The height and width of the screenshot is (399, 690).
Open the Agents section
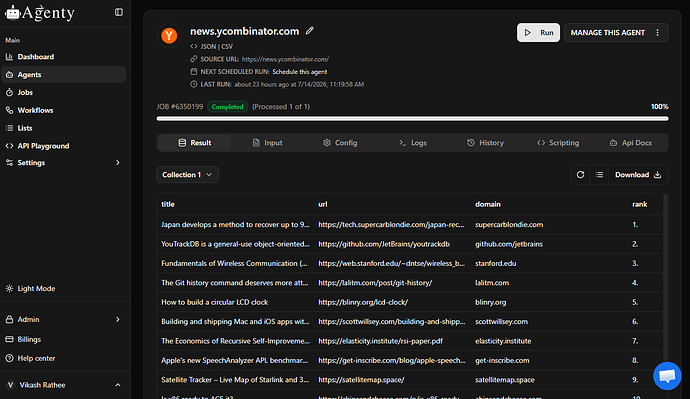point(63,74)
